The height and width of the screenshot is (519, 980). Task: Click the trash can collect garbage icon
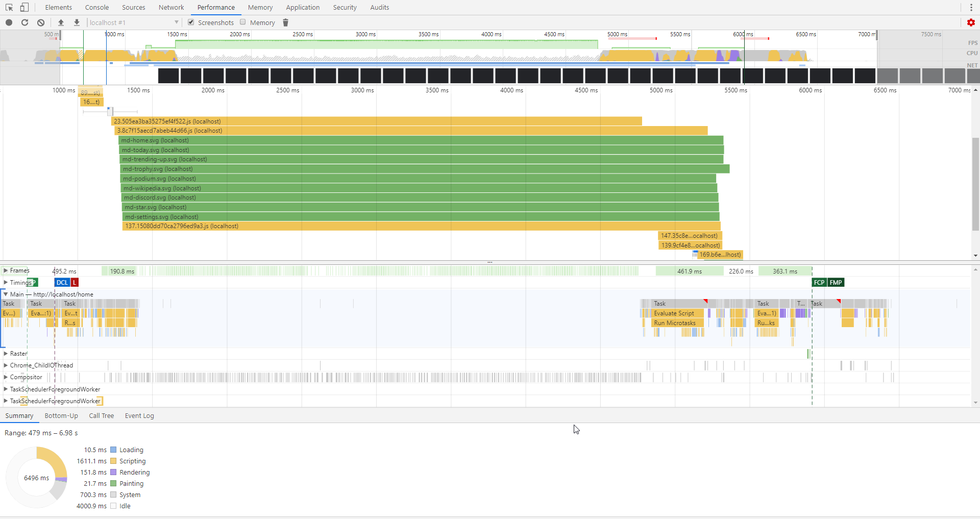point(286,22)
